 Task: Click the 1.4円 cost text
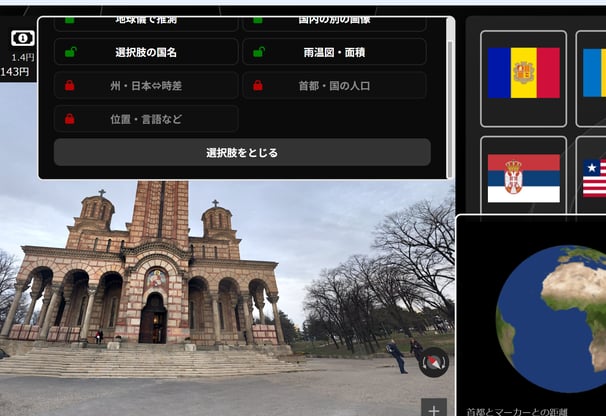pyautogui.click(x=23, y=58)
